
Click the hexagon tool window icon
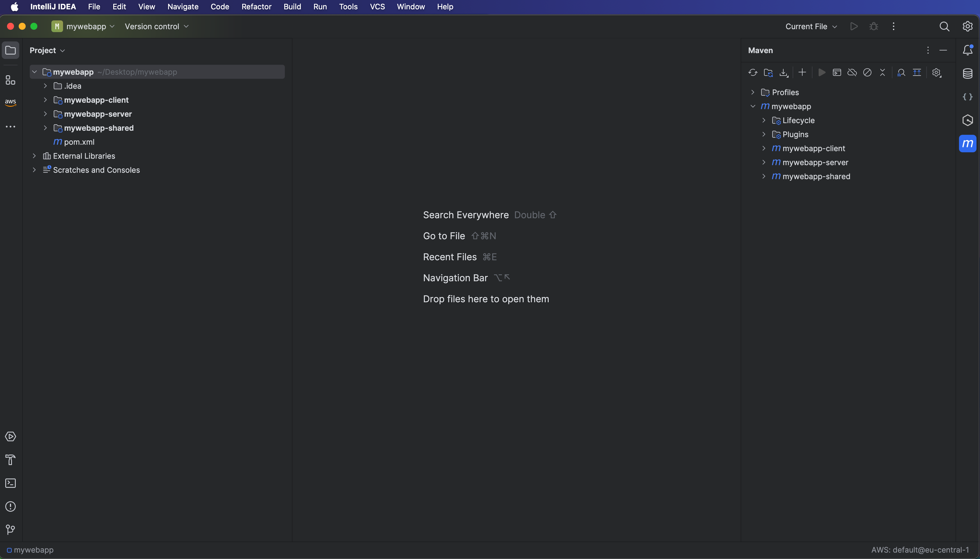(968, 120)
